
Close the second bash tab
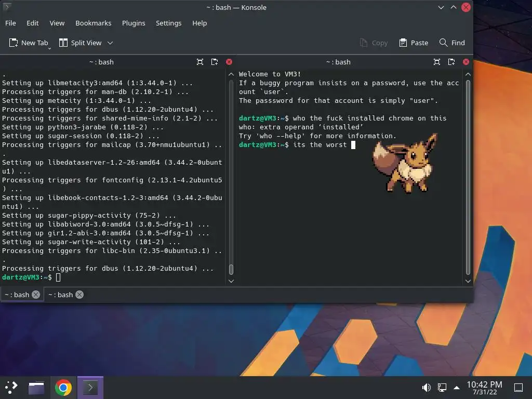tap(79, 295)
